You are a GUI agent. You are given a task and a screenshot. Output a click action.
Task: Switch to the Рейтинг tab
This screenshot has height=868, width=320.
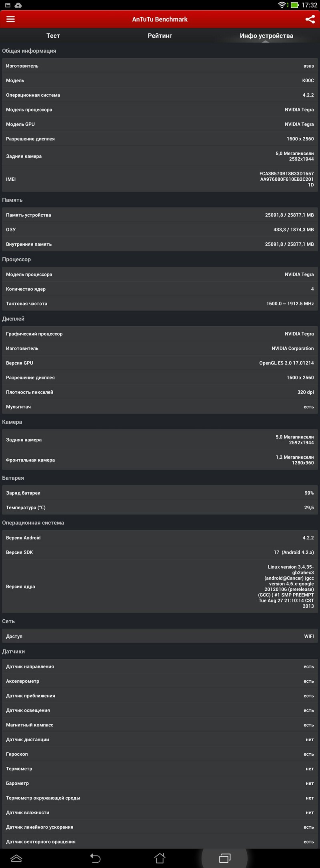click(160, 36)
